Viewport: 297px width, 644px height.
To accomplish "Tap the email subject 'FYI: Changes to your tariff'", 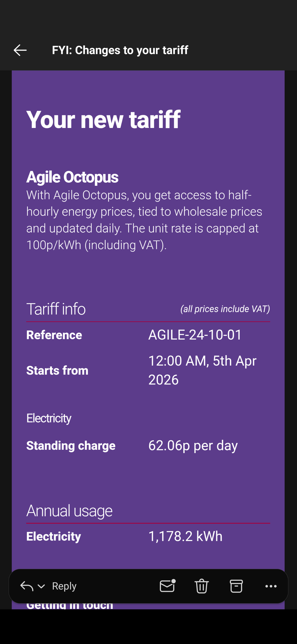I will pos(120,50).
